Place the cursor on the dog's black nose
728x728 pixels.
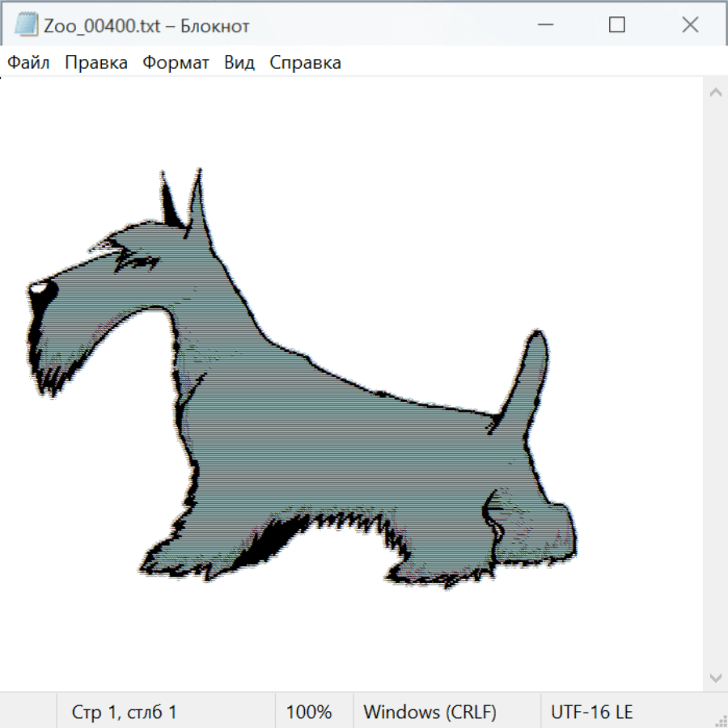click(x=42, y=290)
